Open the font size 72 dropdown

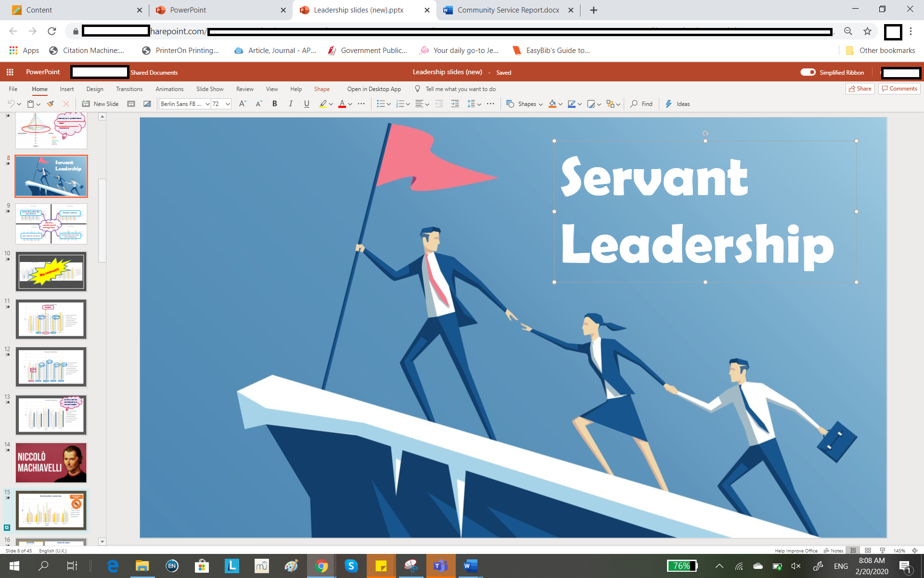(x=228, y=104)
